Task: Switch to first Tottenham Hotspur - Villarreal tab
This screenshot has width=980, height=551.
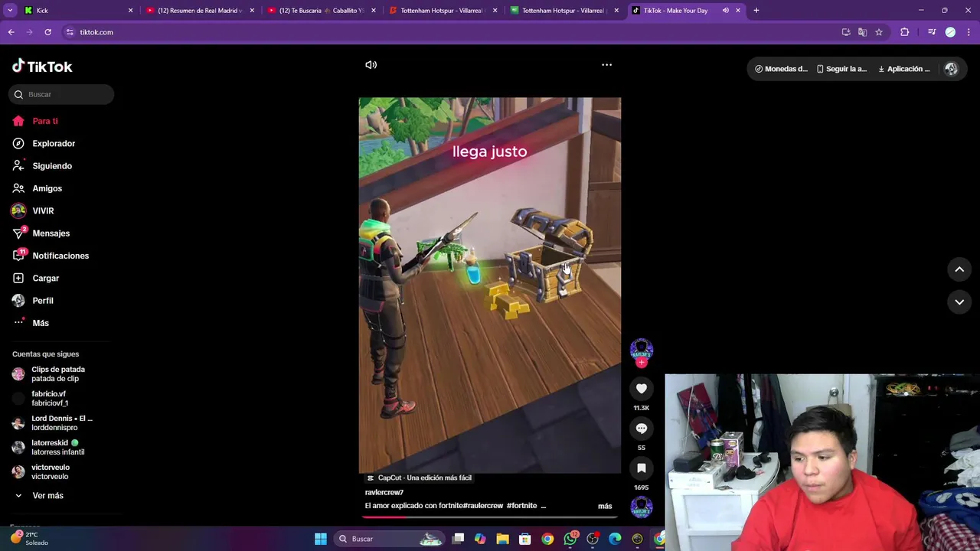Action: [x=443, y=11]
